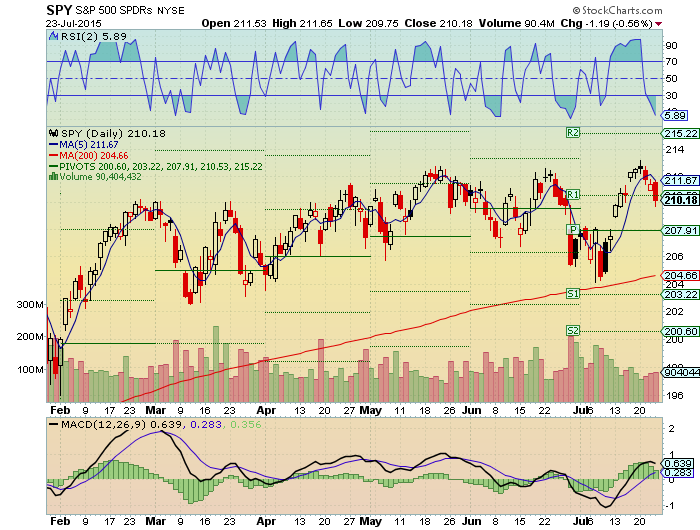Image resolution: width=700 pixels, height=530 pixels.
Task: Click the Chg -1.19 (-0.56%) text
Action: pyautogui.click(x=607, y=23)
